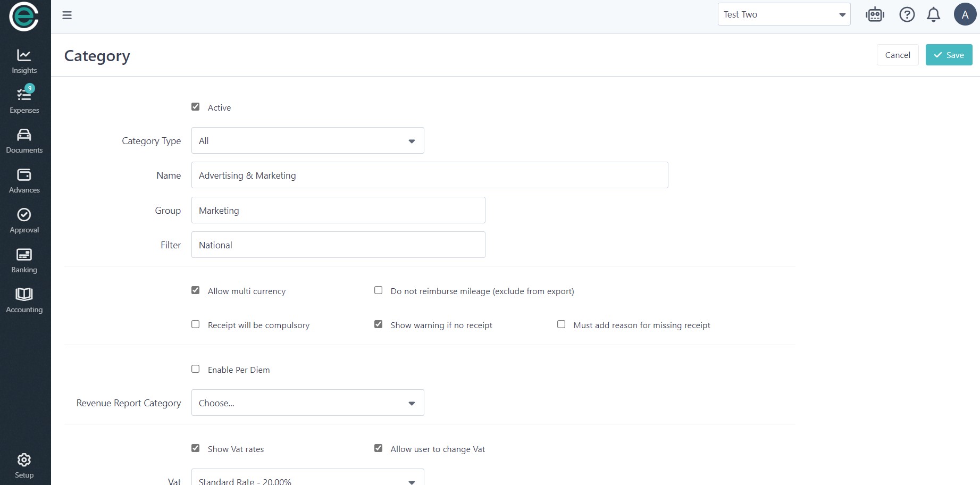Go to Banking menu label

[24, 270]
